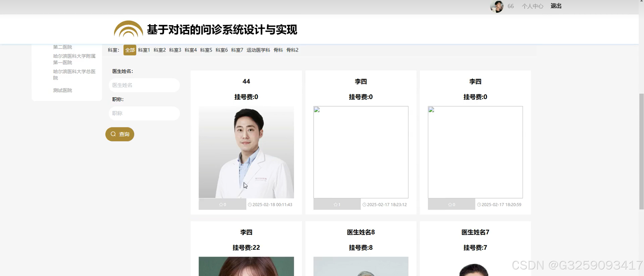Select hospital 哈尔滨医科大学总医院

(x=74, y=75)
